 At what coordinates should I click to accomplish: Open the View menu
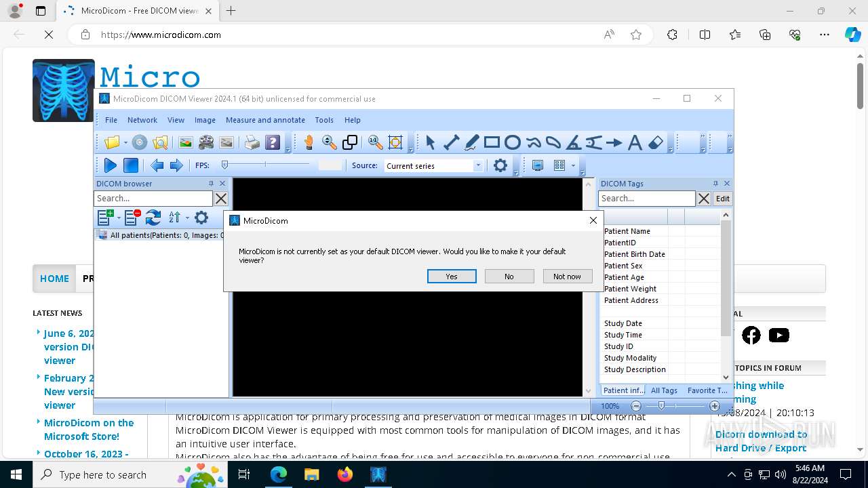(176, 120)
